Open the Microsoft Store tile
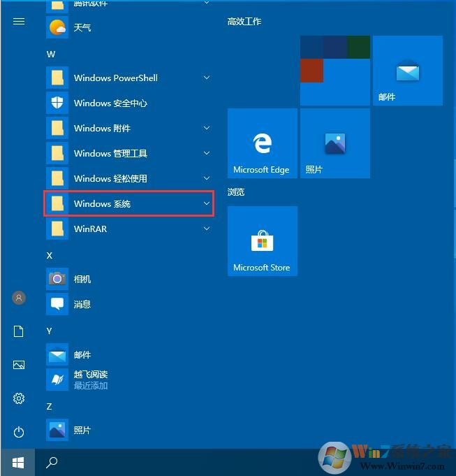Image resolution: width=456 pixels, height=476 pixels. 263,241
